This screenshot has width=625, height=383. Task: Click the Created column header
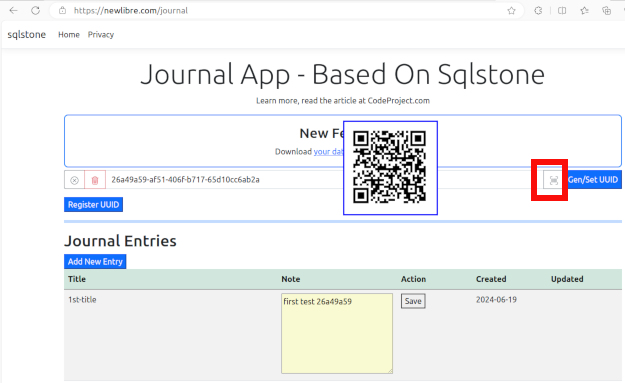pyautogui.click(x=491, y=279)
